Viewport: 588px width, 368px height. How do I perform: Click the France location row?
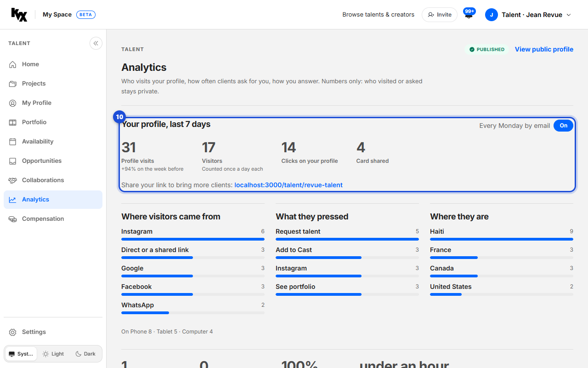[502, 252]
